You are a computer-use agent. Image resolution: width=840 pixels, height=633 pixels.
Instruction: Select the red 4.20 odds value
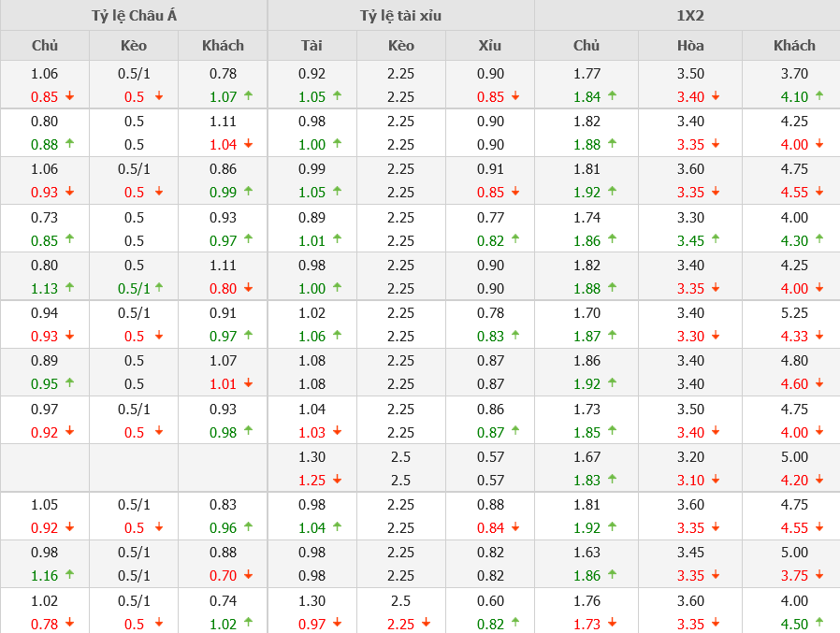794,480
